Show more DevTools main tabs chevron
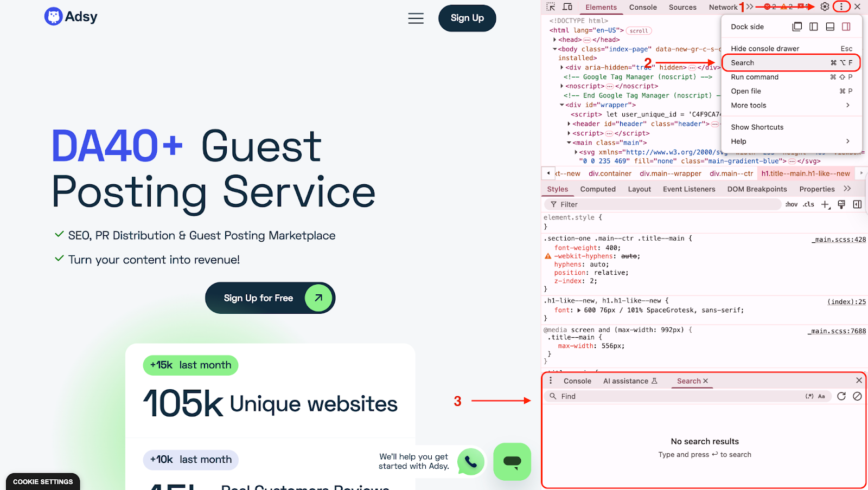 [750, 7]
